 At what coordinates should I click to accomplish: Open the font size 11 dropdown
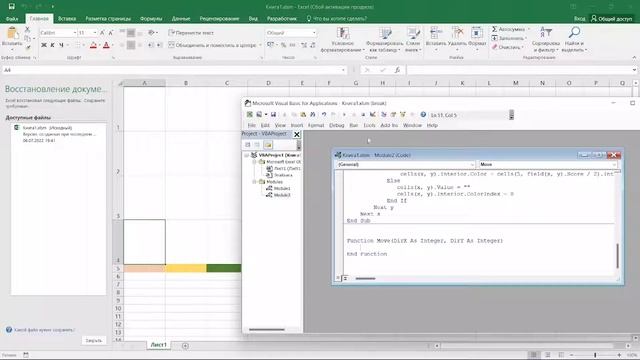(95, 33)
